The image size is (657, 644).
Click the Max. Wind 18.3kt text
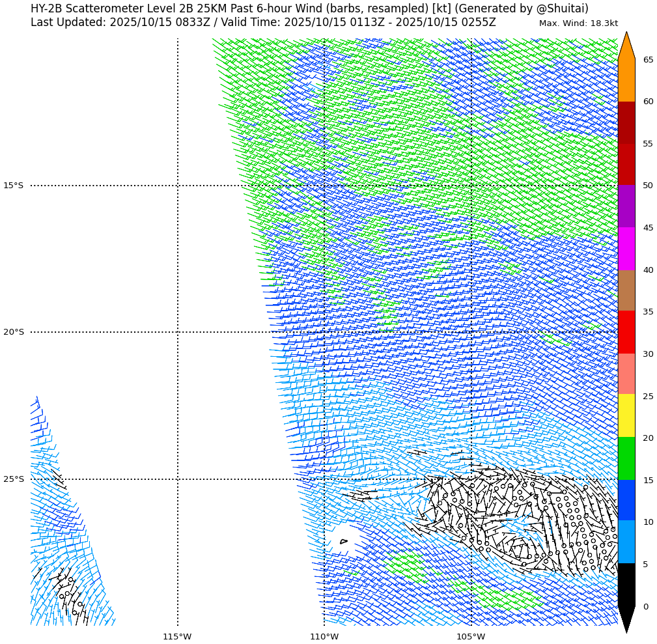click(x=578, y=23)
